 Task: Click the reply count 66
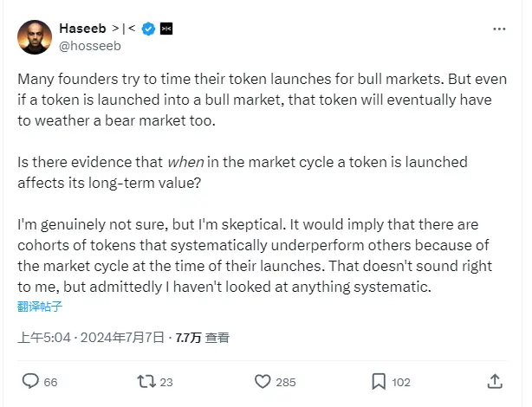(x=50, y=382)
